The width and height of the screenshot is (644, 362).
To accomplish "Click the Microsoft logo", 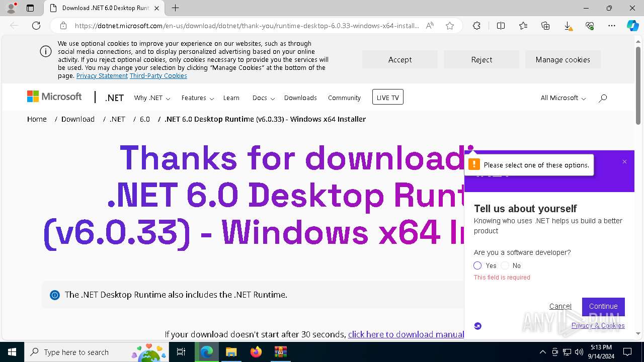I will pos(54,97).
